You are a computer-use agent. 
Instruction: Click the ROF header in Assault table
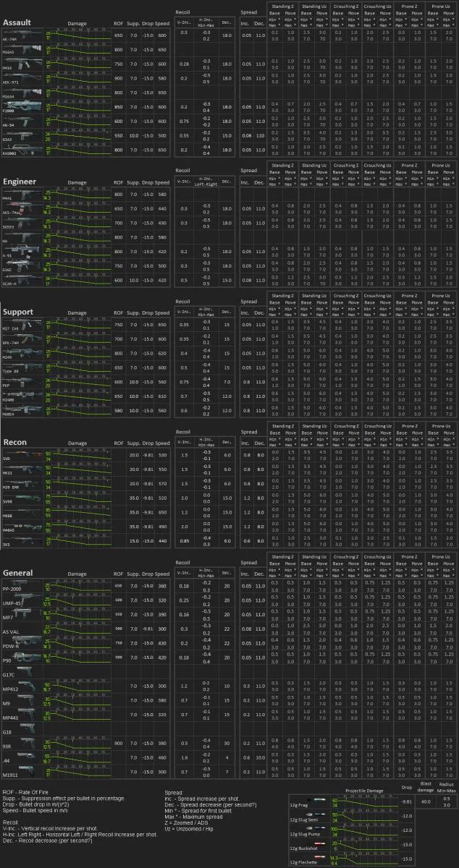118,24
